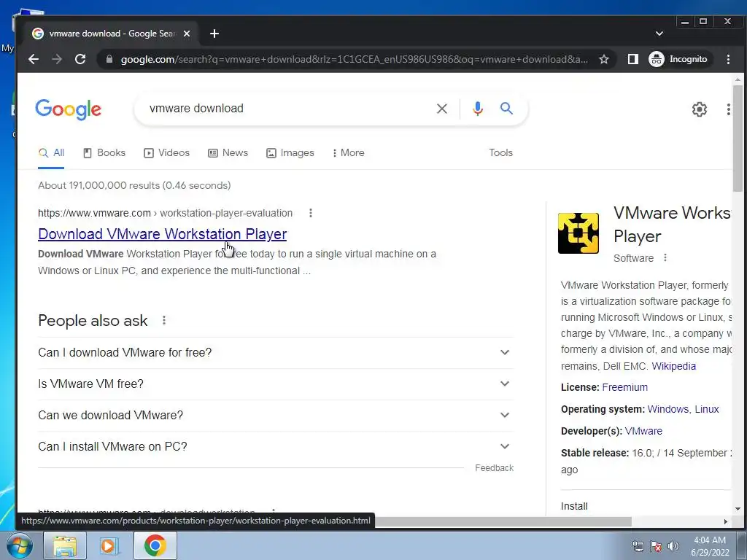Open the More search categories menu
The image size is (747, 560).
(348, 153)
